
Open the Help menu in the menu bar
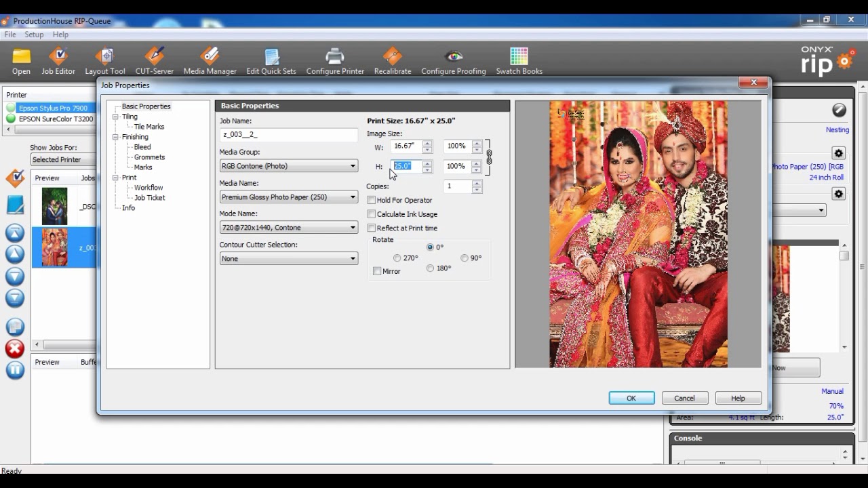click(x=60, y=35)
